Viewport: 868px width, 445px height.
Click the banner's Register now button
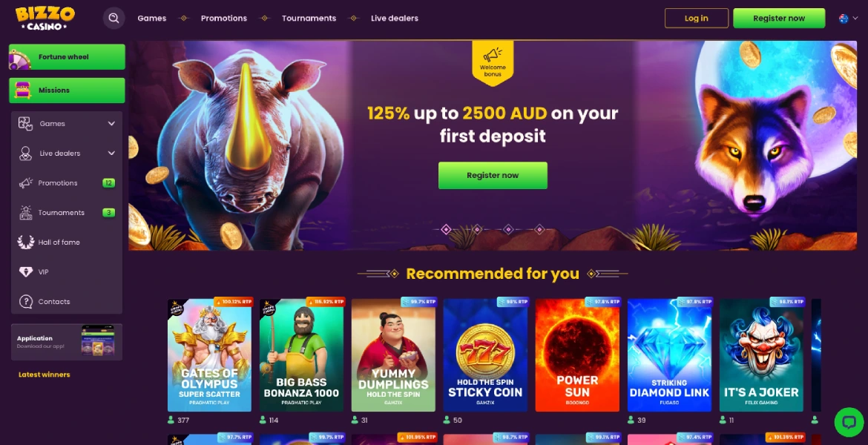coord(493,176)
